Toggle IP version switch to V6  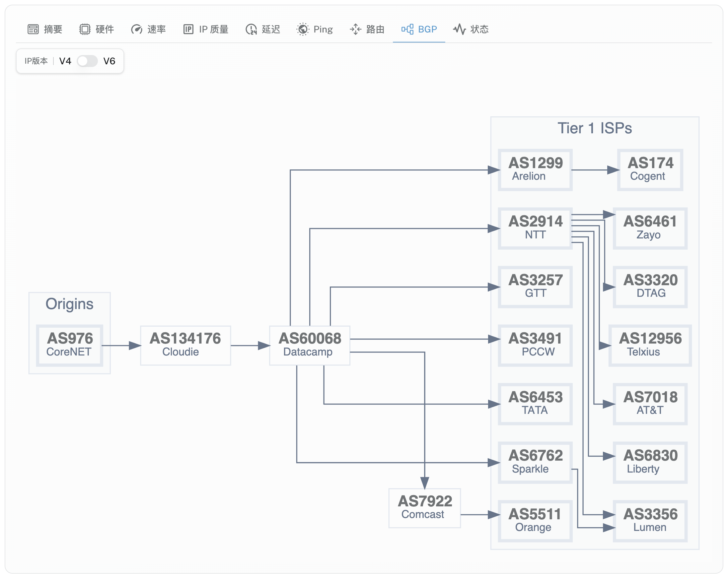pos(87,61)
